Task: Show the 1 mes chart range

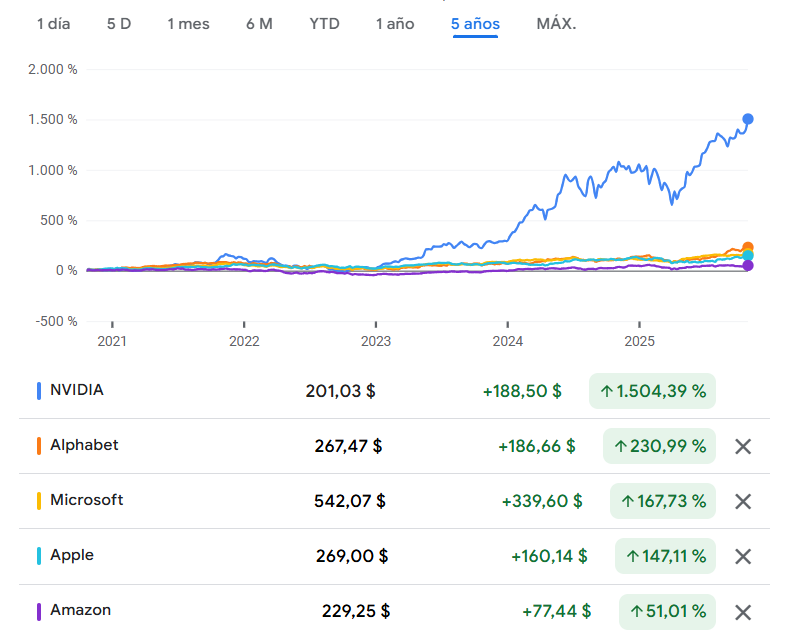Action: coord(188,24)
